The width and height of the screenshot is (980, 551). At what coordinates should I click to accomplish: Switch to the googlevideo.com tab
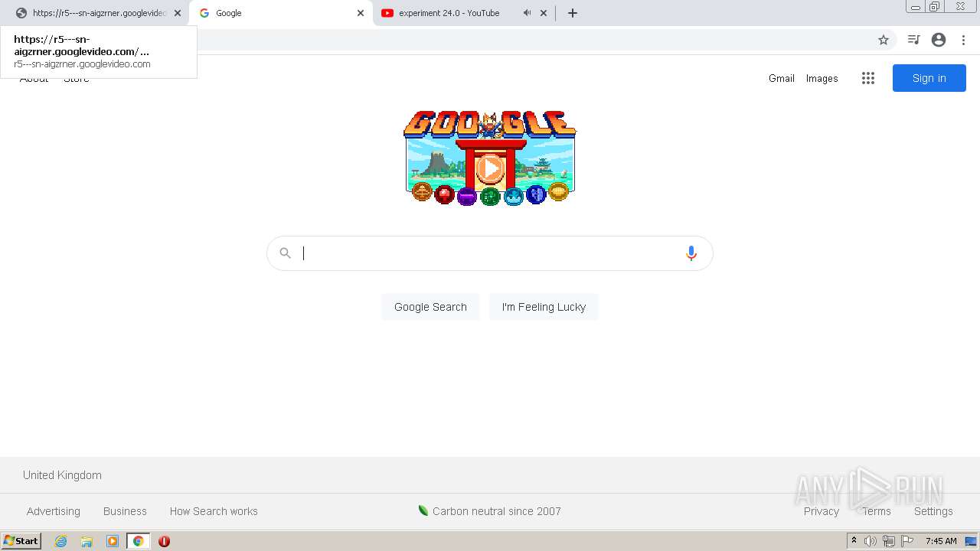98,13
